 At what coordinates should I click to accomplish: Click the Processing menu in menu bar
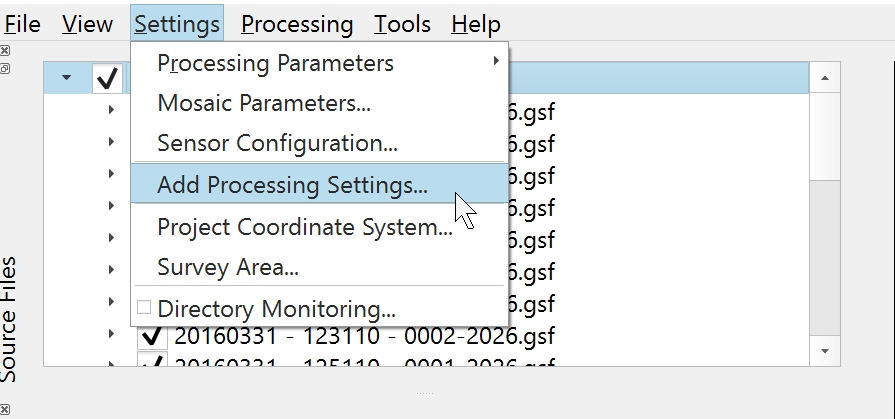point(297,24)
